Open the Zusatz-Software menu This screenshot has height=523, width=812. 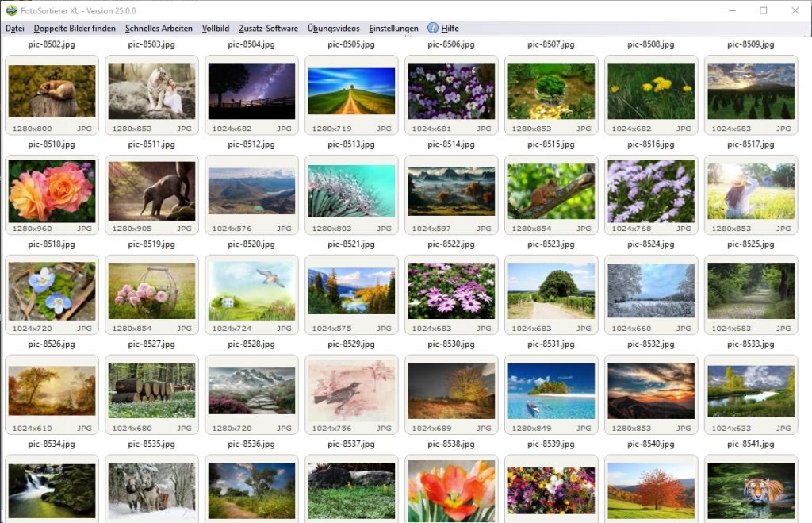270,28
